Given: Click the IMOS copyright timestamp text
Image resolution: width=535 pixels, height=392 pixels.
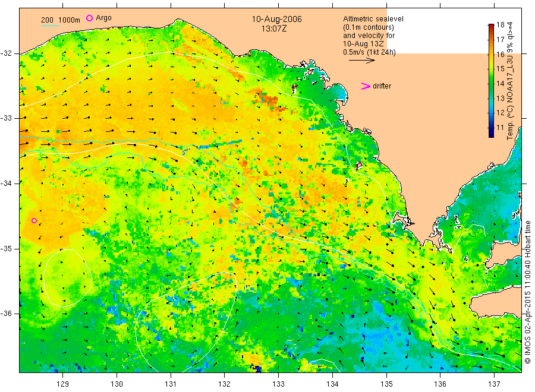Looking at the screenshot, I should click(x=528, y=292).
